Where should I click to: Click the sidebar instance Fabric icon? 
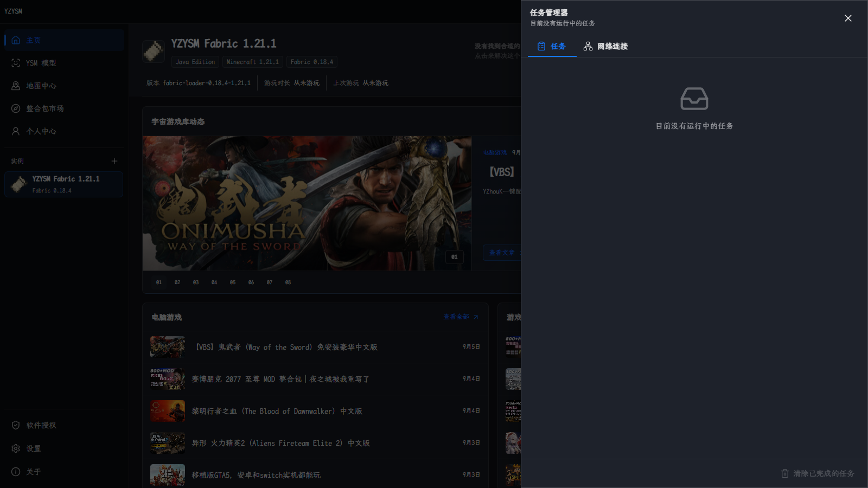point(19,184)
